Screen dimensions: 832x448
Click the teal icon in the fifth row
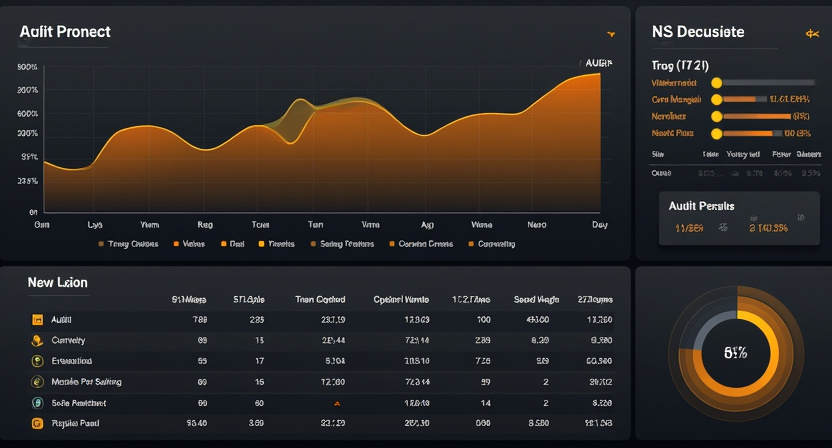tap(37, 403)
